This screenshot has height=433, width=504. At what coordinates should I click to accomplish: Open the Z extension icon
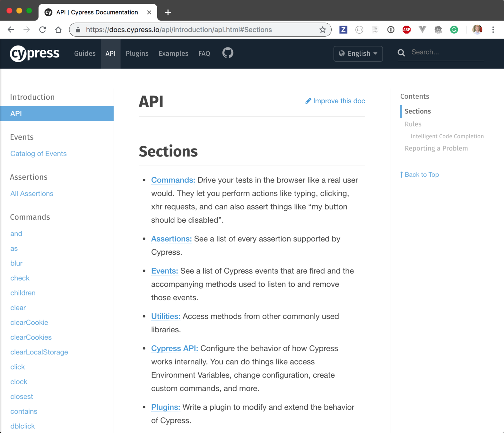343,30
